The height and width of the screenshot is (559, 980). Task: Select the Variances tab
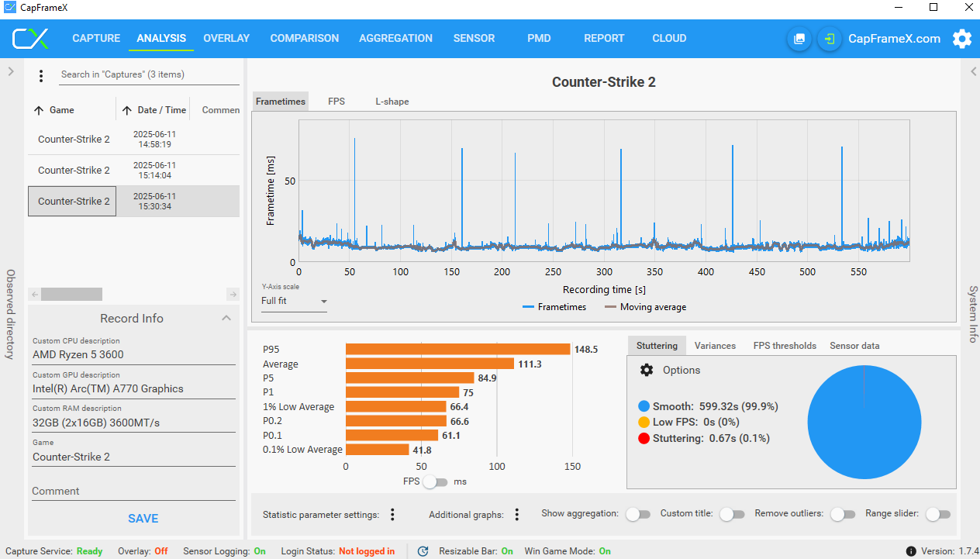click(x=715, y=346)
